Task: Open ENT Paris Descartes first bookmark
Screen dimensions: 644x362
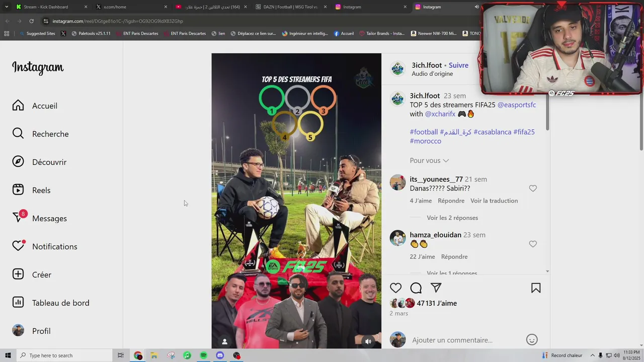Action: 137,34
